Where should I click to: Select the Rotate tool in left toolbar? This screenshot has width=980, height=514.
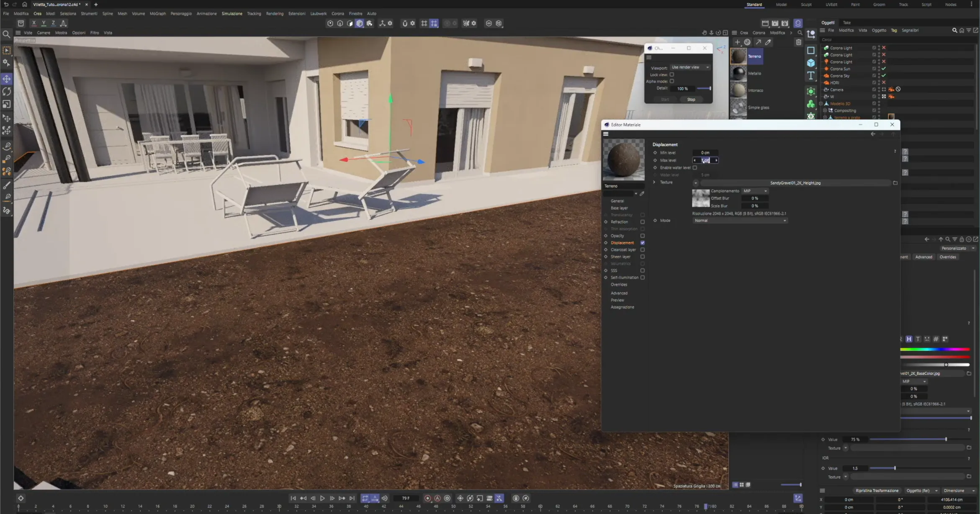click(7, 91)
